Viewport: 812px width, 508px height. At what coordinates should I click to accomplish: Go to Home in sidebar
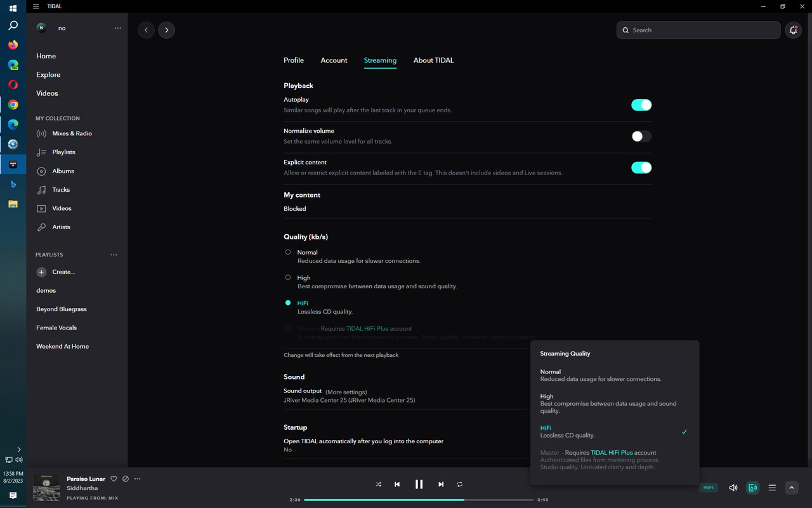tap(46, 56)
